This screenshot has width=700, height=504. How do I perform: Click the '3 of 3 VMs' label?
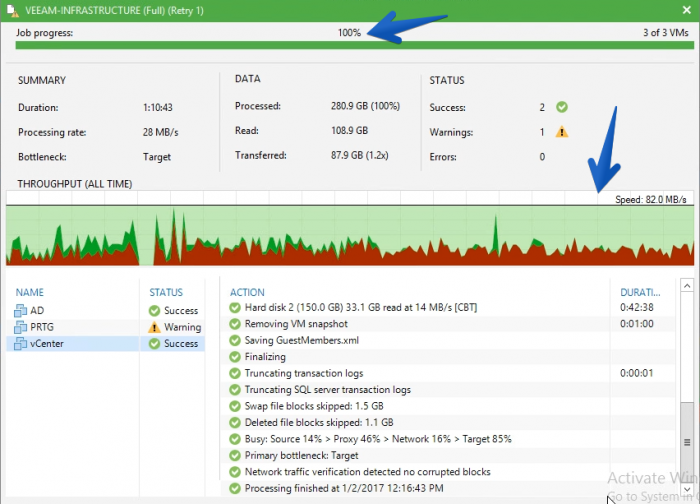pyautogui.click(x=666, y=33)
